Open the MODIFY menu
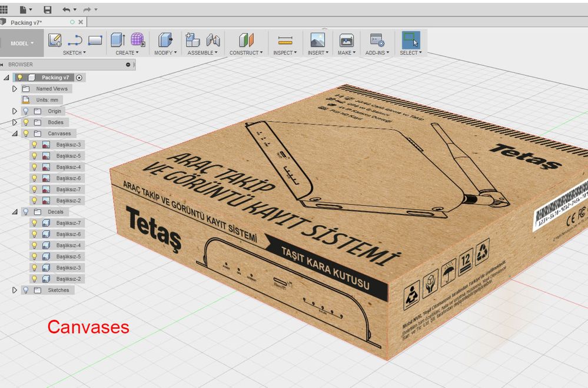The width and height of the screenshot is (588, 388). pos(165,53)
